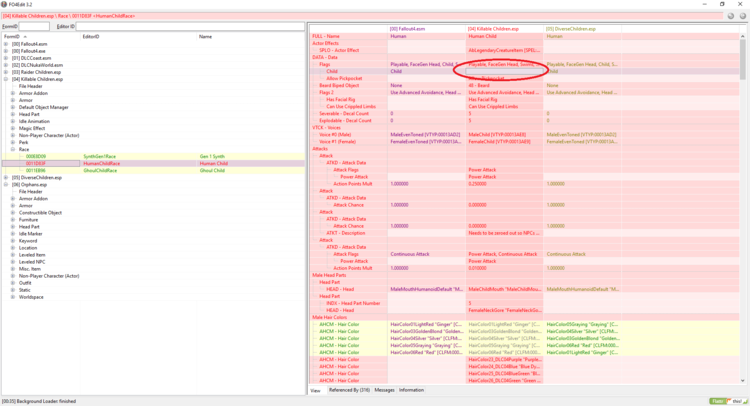Click the Background Loader finished status text
The image size is (750, 406).
[x=39, y=401]
